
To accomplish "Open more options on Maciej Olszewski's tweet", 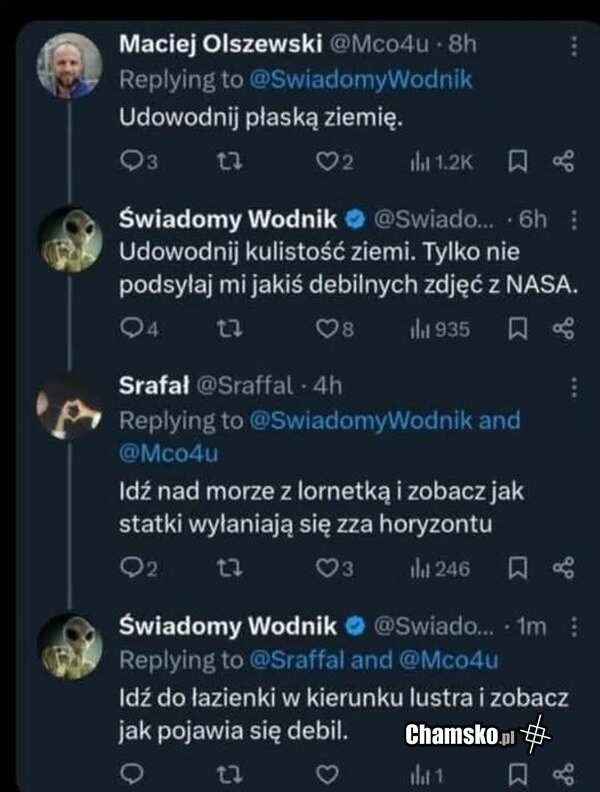I will (x=573, y=46).
